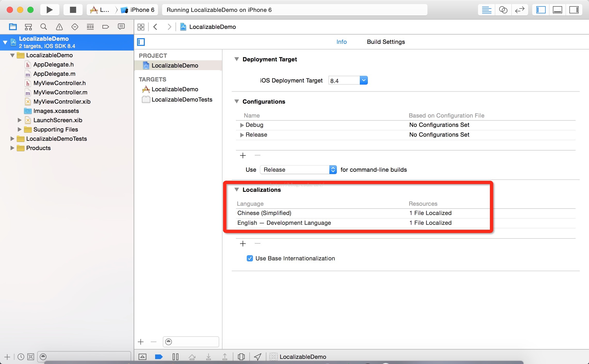
Task: Expand the Supporting Files folder
Action: tap(19, 129)
